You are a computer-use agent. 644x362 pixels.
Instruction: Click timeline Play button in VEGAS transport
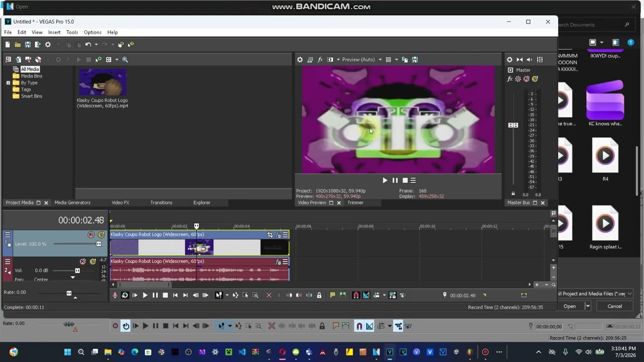click(x=145, y=295)
